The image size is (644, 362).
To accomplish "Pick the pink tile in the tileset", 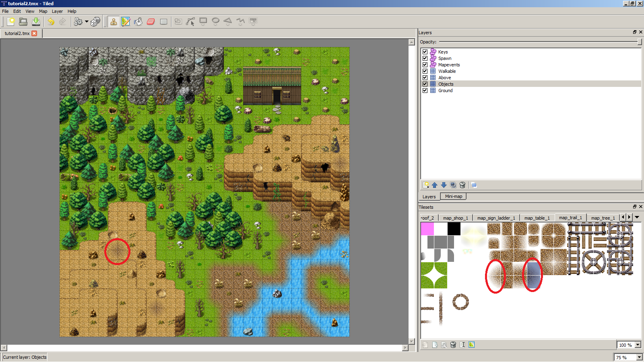I will pos(427,229).
